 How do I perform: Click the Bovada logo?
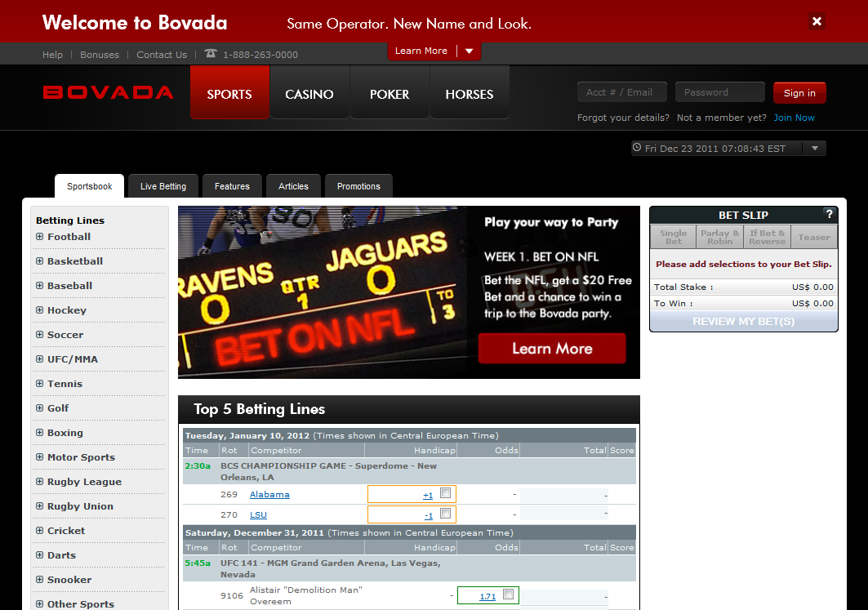[109, 92]
